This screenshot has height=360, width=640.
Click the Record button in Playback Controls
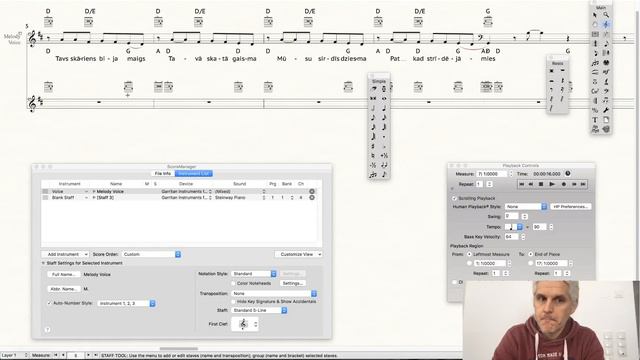564,184
